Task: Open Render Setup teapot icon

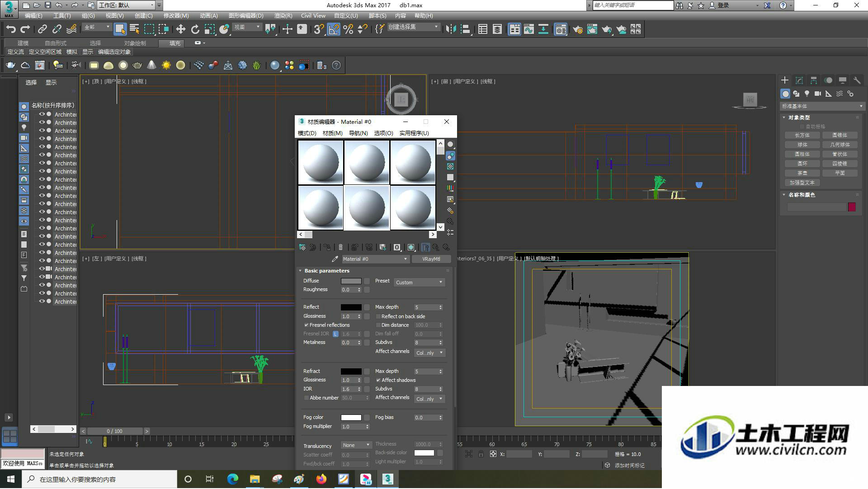Action: click(577, 29)
